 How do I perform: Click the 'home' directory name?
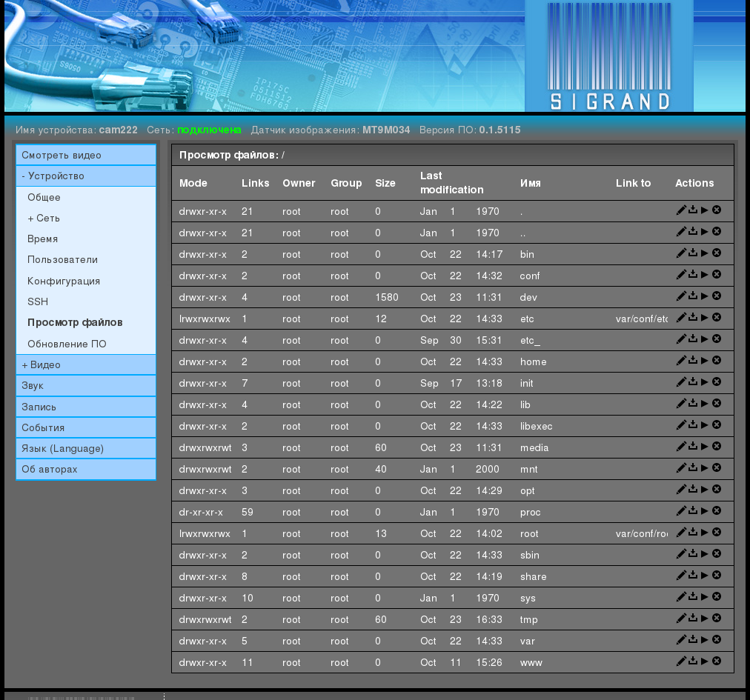pos(534,362)
